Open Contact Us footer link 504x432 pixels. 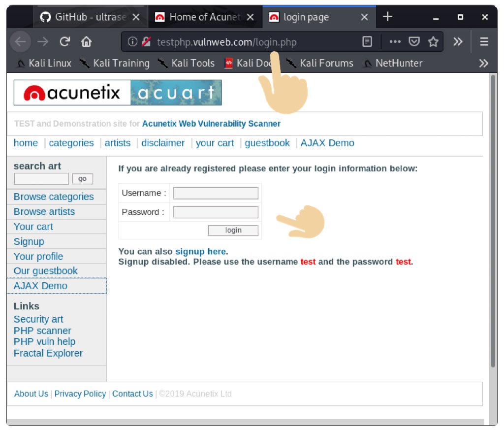pos(132,394)
